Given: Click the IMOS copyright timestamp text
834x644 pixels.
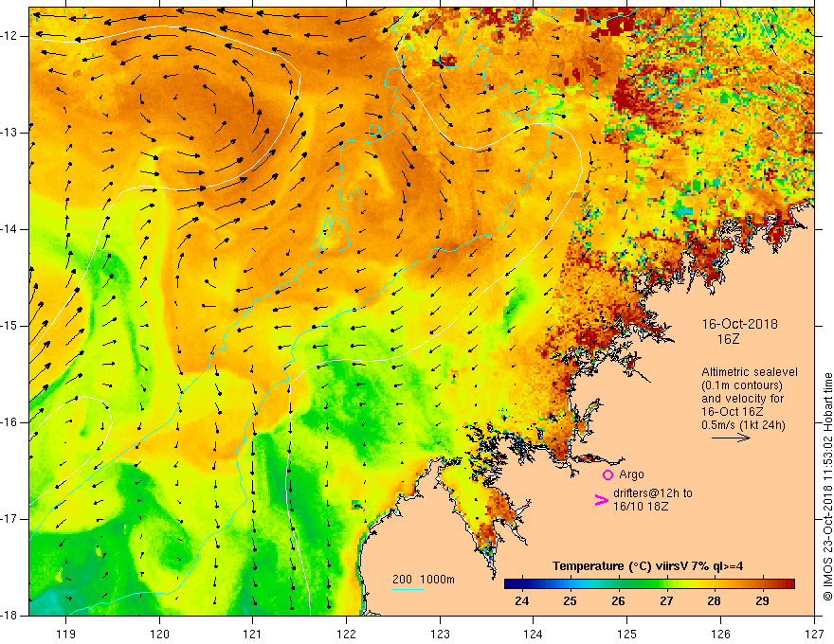Looking at the screenshot, I should point(827,486).
